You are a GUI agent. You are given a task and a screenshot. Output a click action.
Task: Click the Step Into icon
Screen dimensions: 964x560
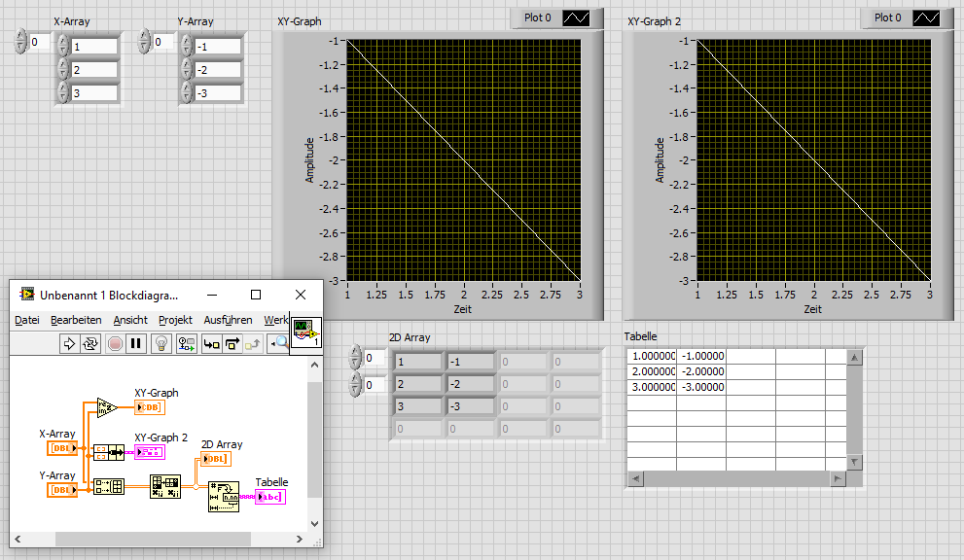pyautogui.click(x=211, y=343)
